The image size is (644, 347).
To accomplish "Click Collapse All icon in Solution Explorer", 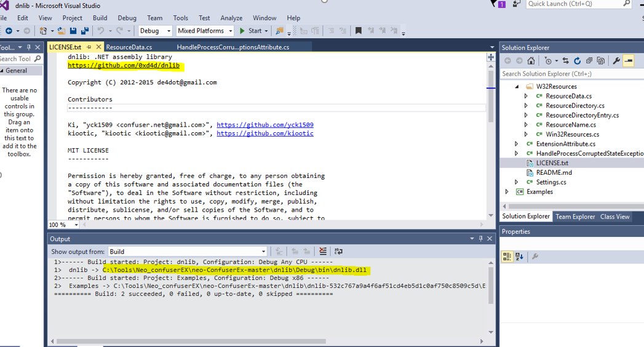I will coord(589,61).
